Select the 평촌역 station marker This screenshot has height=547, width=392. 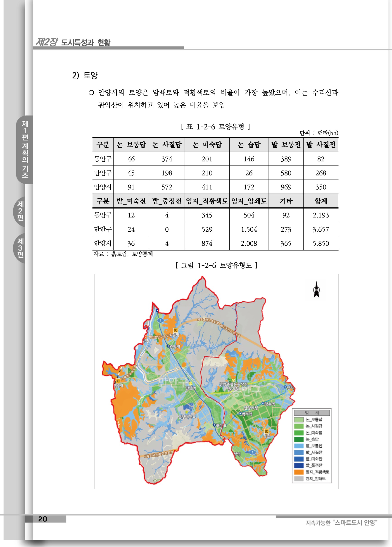(263, 403)
